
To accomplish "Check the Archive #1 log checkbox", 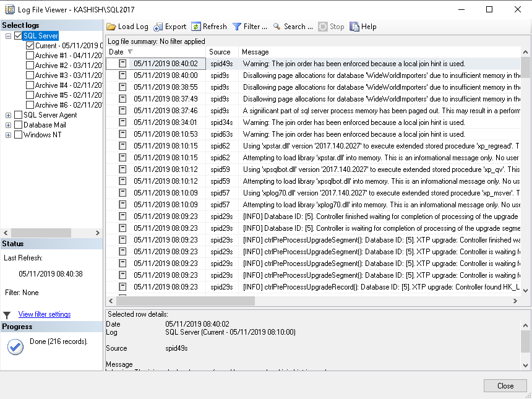I will [x=30, y=55].
